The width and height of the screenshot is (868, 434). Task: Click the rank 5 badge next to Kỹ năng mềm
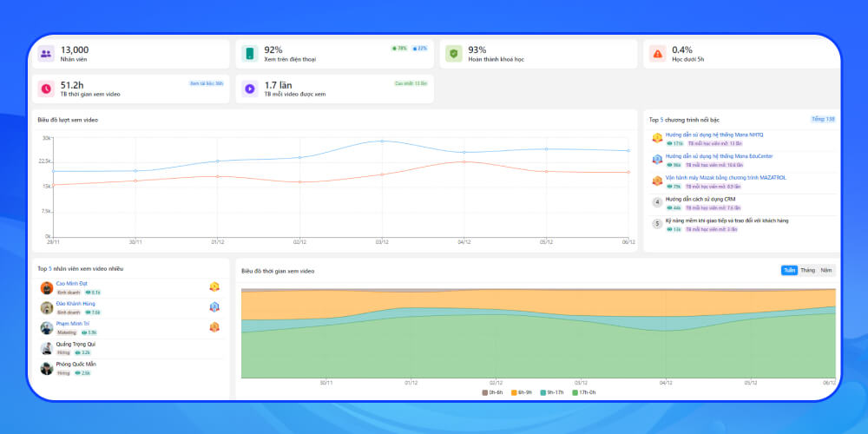point(657,224)
